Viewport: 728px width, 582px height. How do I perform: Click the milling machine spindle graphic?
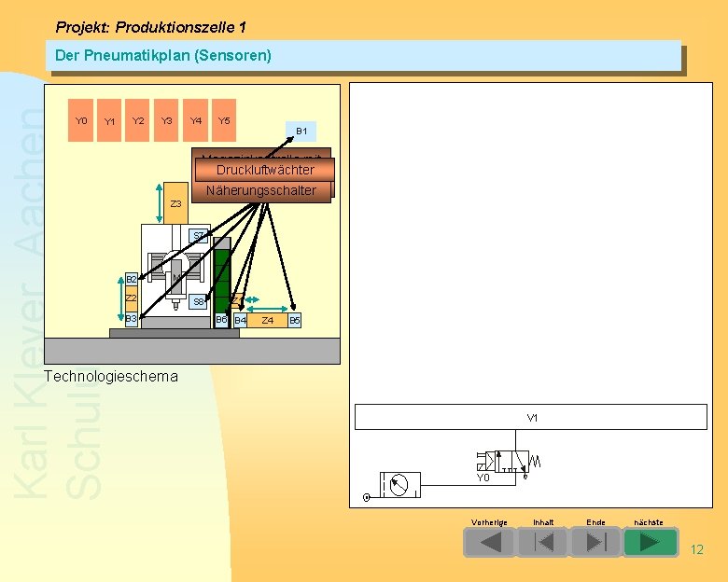pos(176,281)
